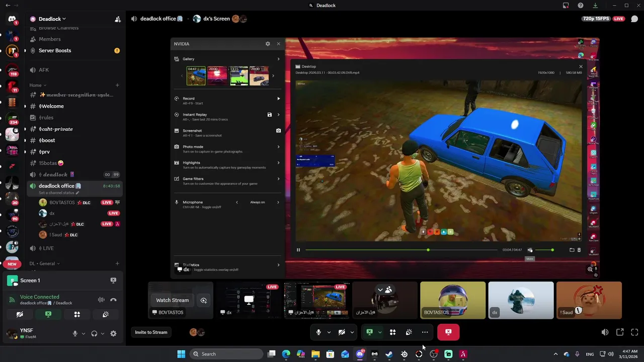Open the prv channel
This screenshot has height=362, width=644.
coord(44,152)
